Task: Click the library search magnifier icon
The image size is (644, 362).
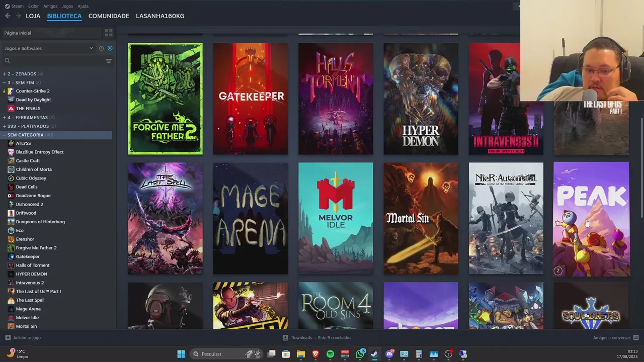Action: 7,61
